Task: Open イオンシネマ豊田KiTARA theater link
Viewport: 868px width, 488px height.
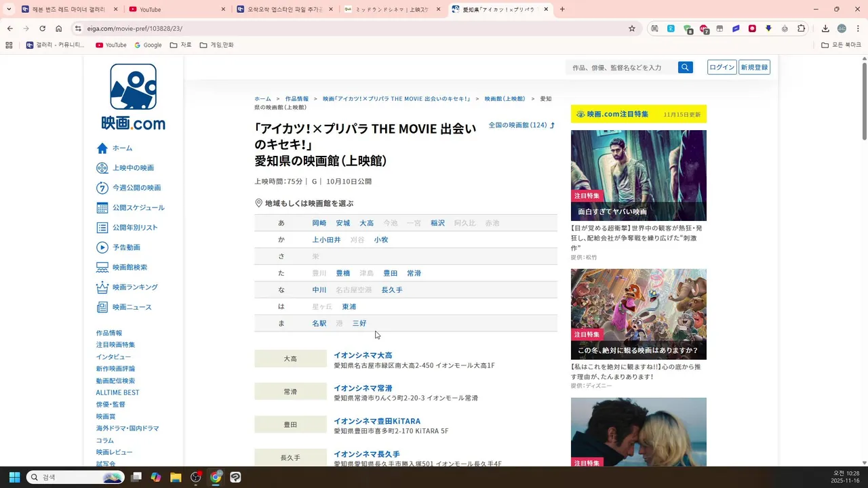Action: [x=376, y=421]
